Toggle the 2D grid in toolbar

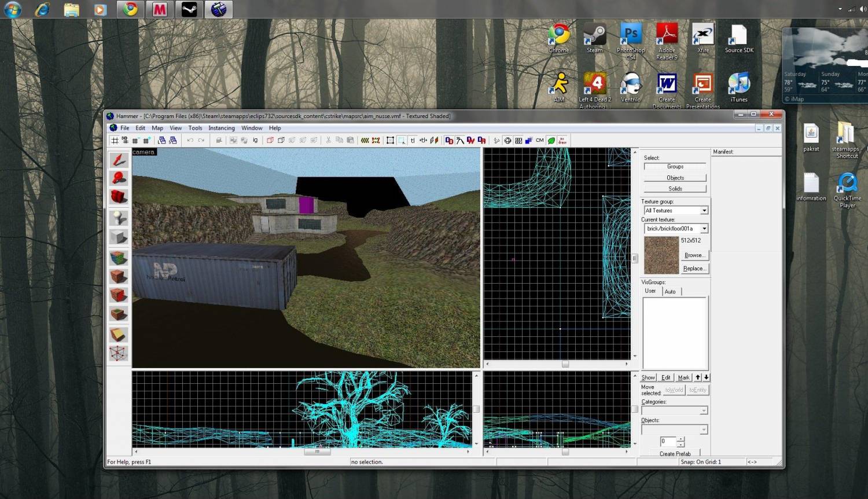click(x=115, y=140)
